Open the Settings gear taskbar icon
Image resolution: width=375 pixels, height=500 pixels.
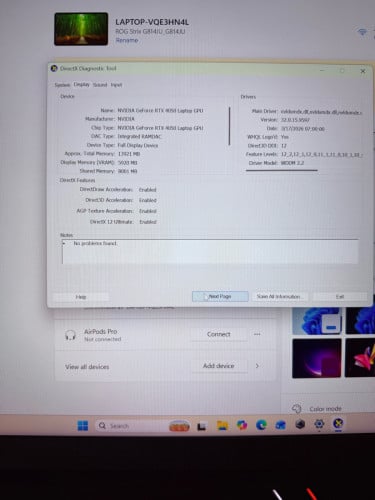319,424
